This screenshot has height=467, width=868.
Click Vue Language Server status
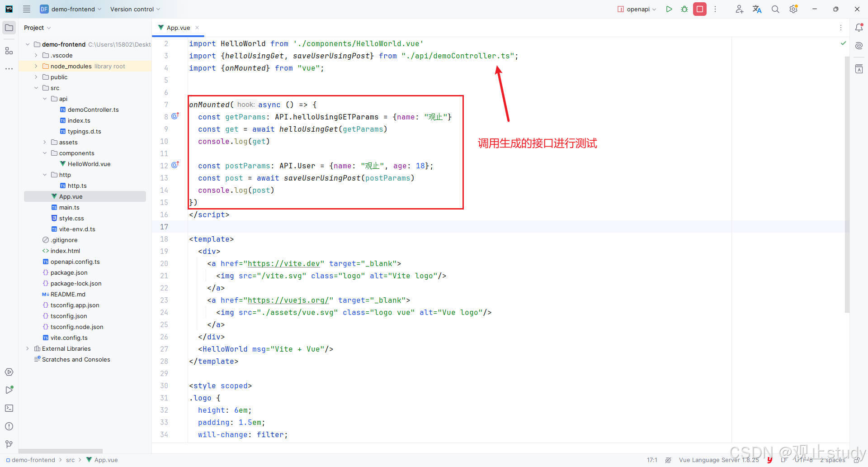719,460
